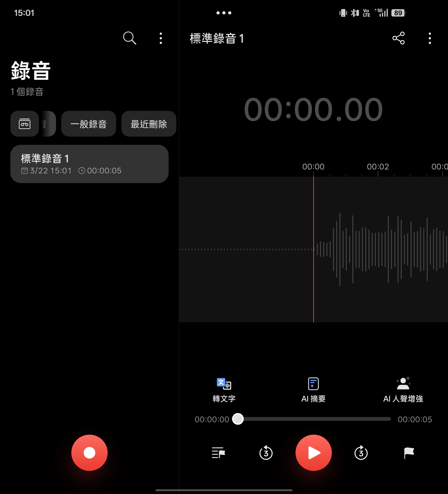Tap the cassette tape filter icon
Image resolution: width=448 pixels, height=494 pixels.
tap(25, 124)
